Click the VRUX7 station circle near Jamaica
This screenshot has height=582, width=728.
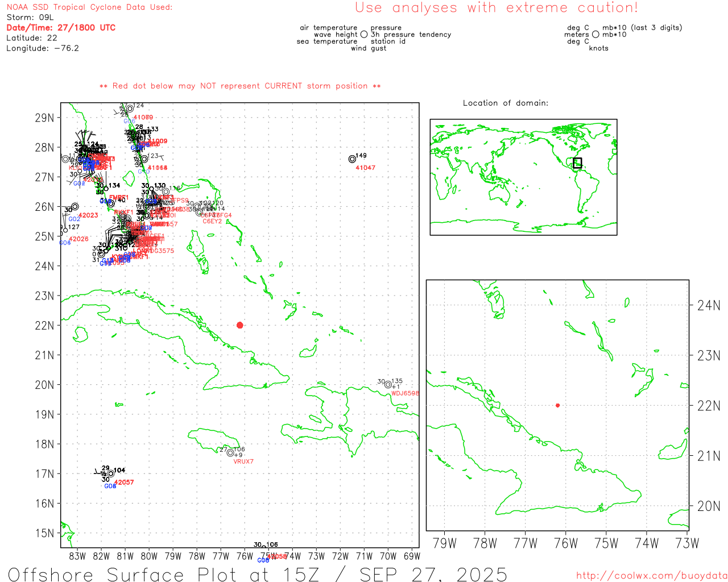(230, 453)
